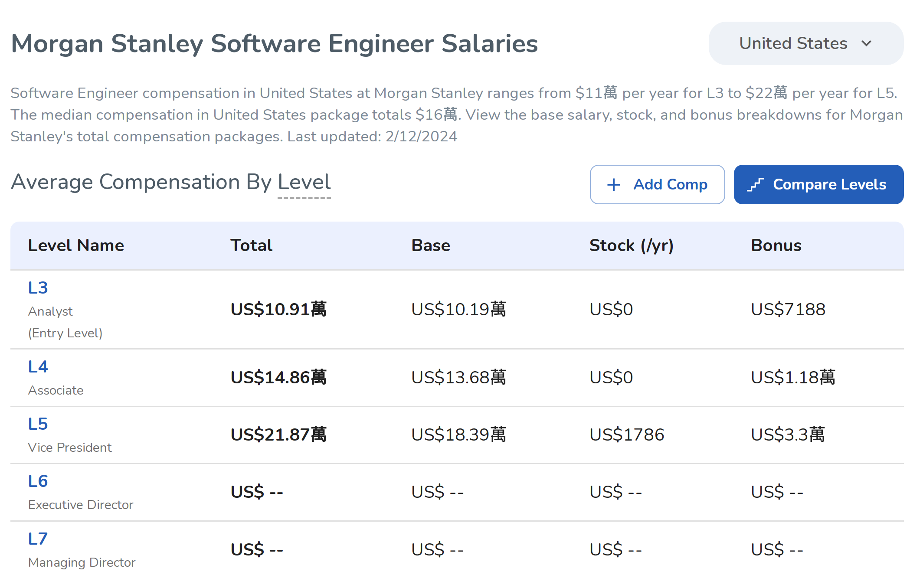Select the L5 base US$18.39萬

click(x=459, y=434)
